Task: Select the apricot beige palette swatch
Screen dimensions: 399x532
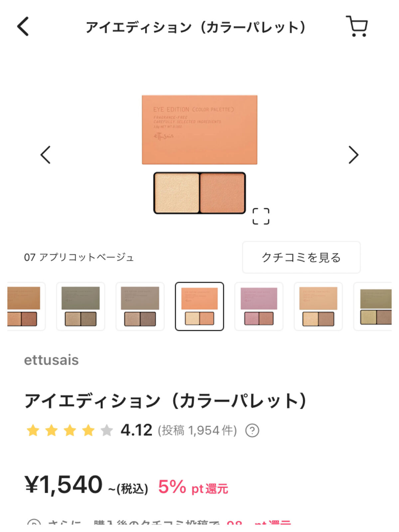Action: (199, 306)
